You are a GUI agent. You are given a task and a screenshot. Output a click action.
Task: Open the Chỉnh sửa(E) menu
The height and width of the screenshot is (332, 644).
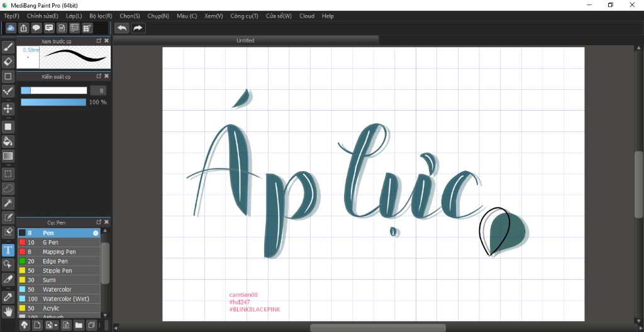point(42,16)
